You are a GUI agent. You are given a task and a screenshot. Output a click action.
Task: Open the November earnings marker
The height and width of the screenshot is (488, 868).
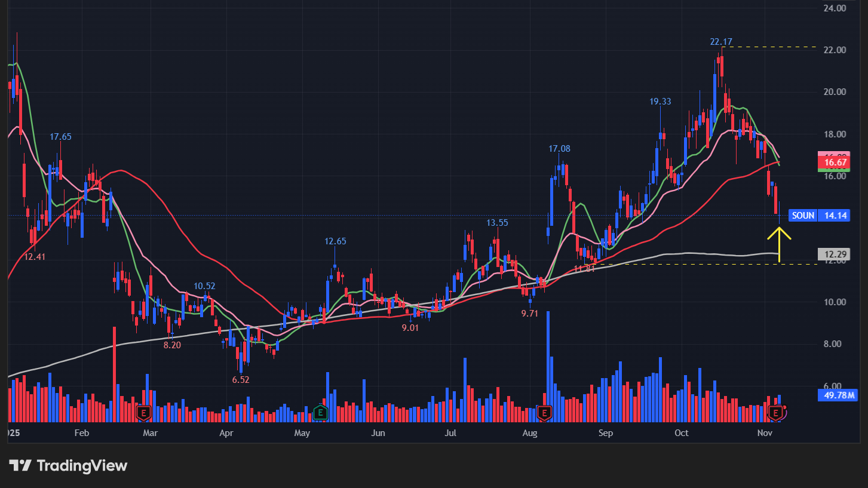click(776, 412)
